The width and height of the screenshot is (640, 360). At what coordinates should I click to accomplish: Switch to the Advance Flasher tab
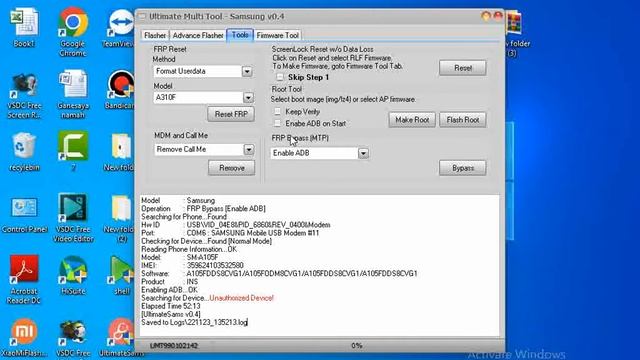point(198,36)
